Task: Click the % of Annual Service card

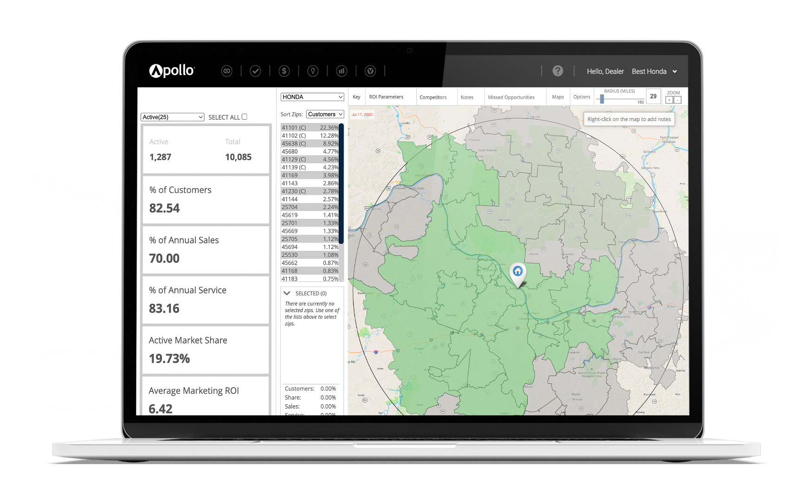Action: pyautogui.click(x=206, y=300)
